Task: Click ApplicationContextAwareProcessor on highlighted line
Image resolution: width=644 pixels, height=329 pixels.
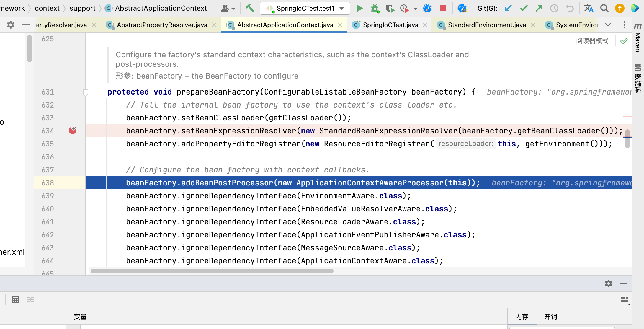Action: pos(370,183)
